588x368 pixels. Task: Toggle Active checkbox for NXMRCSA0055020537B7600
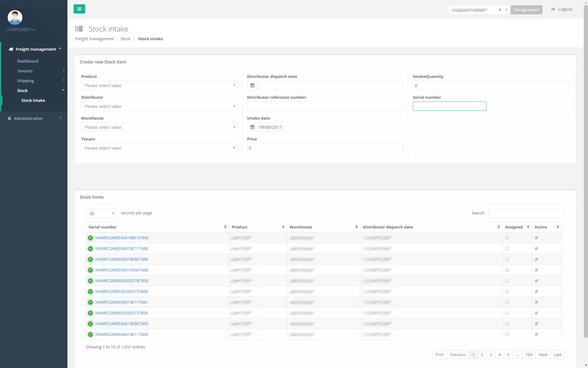point(536,281)
